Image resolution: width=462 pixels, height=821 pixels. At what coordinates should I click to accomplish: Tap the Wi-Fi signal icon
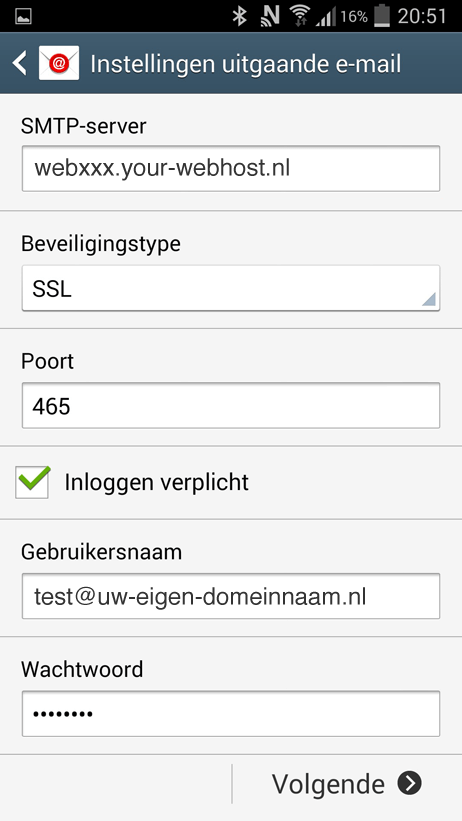click(x=300, y=16)
